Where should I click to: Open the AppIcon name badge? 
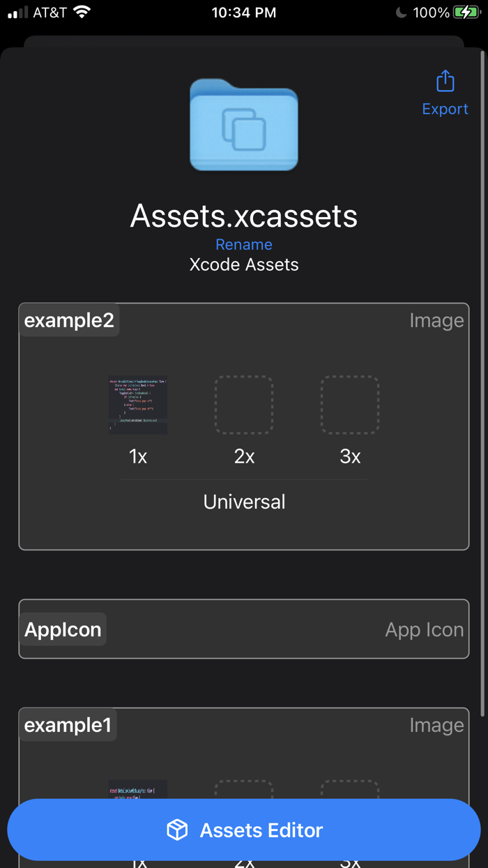click(x=63, y=629)
